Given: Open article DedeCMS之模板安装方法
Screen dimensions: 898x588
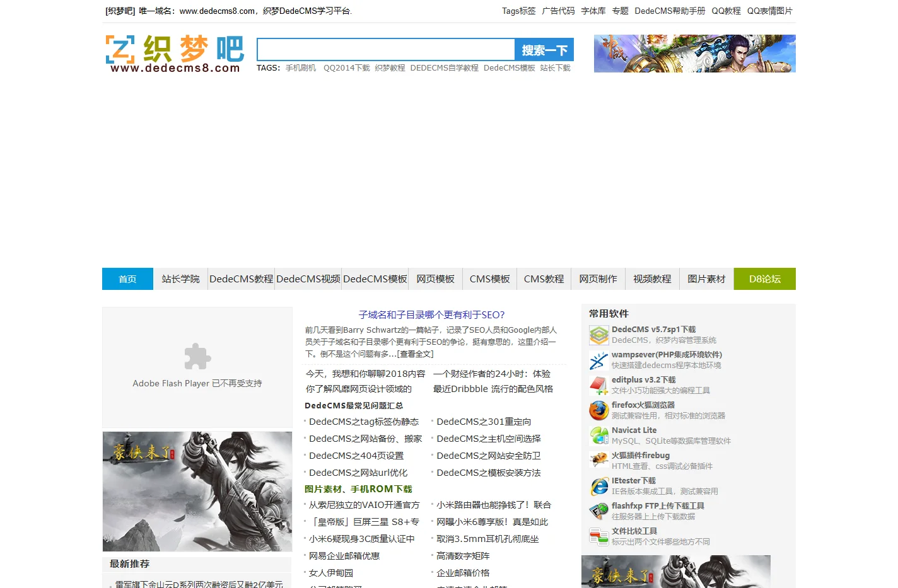Looking at the screenshot, I should tap(489, 473).
